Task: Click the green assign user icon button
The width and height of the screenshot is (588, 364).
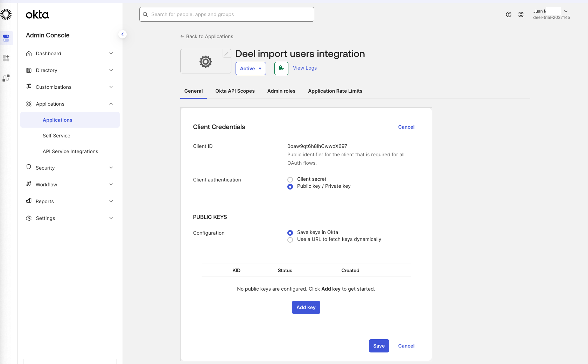Action: pyautogui.click(x=281, y=69)
